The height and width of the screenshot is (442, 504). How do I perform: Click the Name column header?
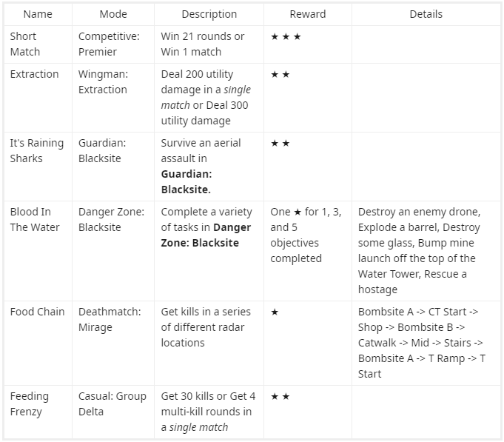(x=38, y=14)
